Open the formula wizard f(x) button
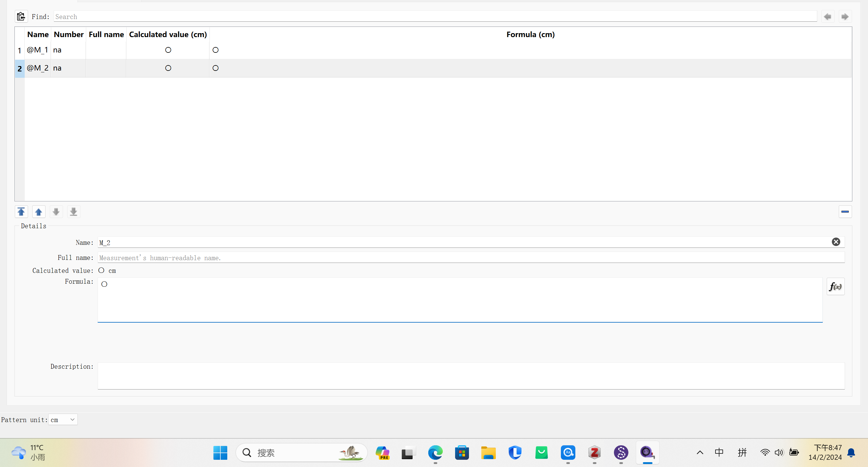Viewport: 868px width, 467px height. [835, 286]
